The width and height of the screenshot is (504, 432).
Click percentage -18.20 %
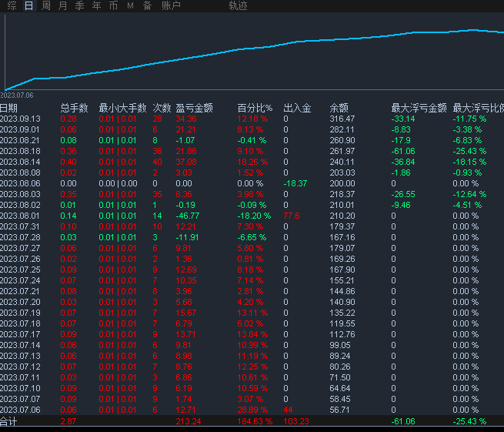[254, 216]
